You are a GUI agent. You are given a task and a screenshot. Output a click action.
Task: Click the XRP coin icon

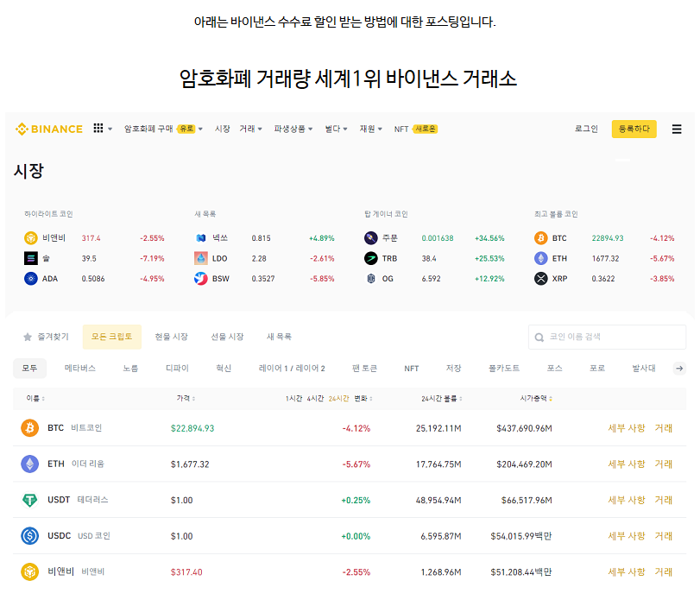pos(541,279)
